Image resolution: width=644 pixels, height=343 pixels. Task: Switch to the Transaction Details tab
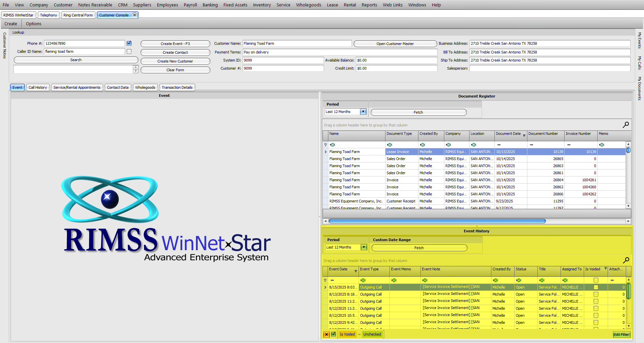177,87
